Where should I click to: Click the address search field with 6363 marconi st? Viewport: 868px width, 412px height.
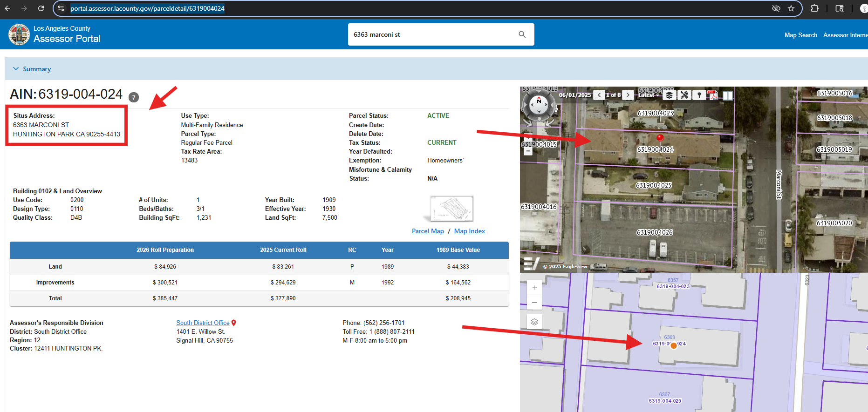pyautogui.click(x=433, y=34)
